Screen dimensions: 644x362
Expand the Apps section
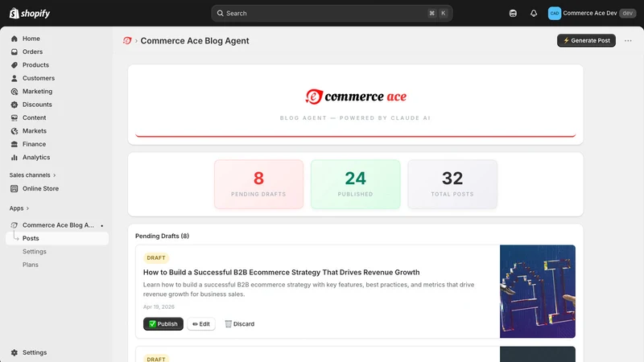click(19, 208)
